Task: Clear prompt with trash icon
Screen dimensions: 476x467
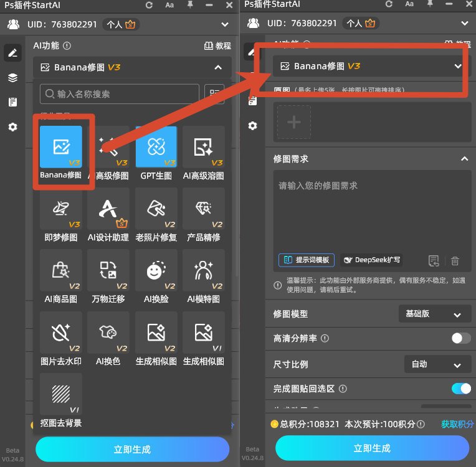Action: tap(455, 261)
